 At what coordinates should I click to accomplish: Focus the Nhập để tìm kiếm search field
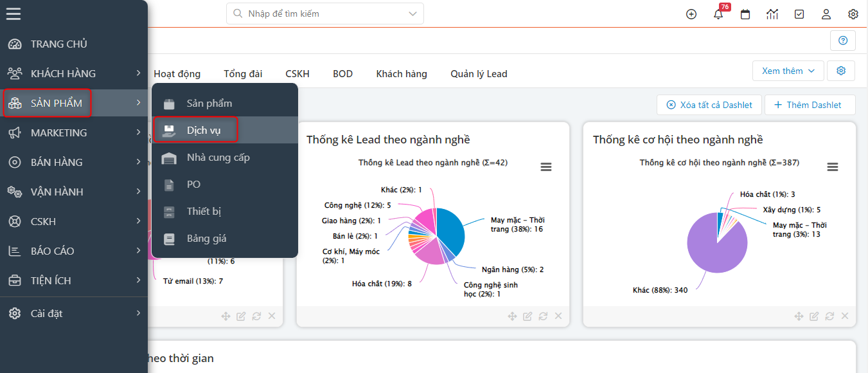(321, 14)
